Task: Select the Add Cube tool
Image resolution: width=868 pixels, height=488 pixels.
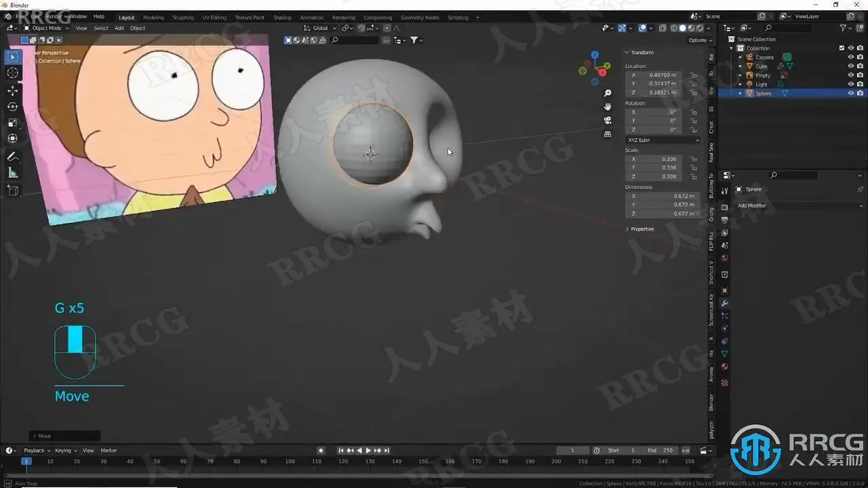Action: pos(13,190)
